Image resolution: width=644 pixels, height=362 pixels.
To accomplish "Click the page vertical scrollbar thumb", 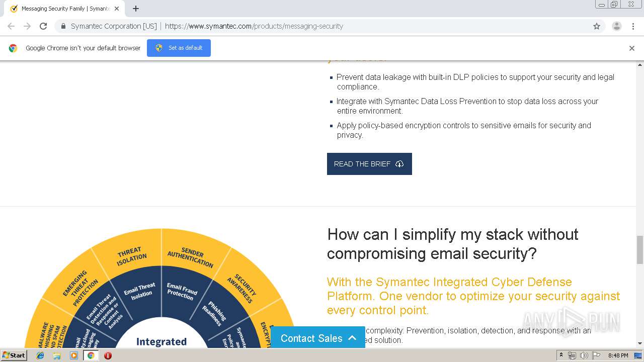I will 640,249.
